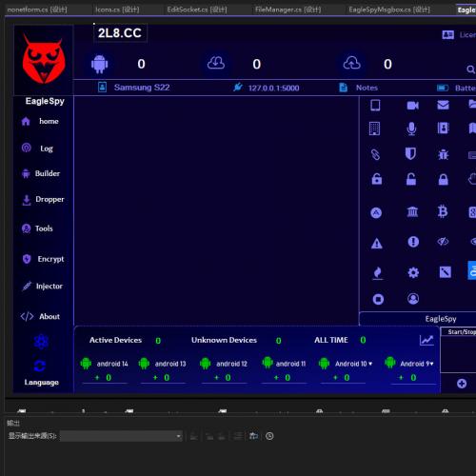Click the tablet screen icon
The width and height of the screenshot is (476, 476).
point(375,105)
